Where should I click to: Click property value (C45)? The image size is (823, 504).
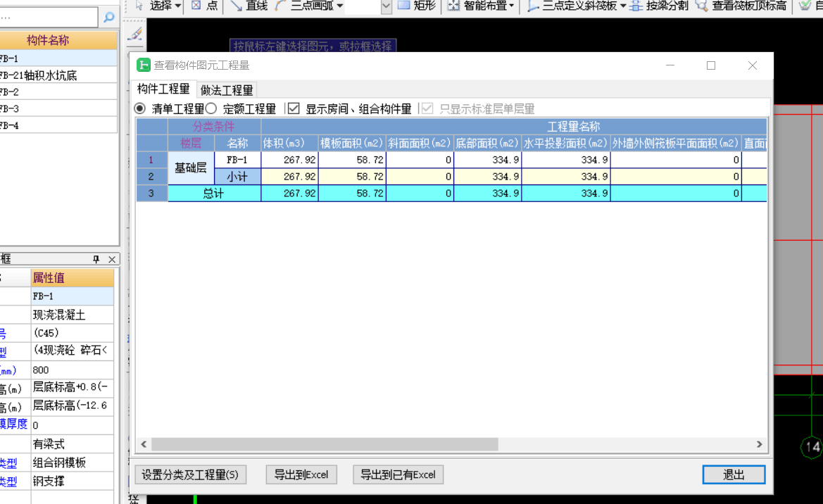[73, 333]
